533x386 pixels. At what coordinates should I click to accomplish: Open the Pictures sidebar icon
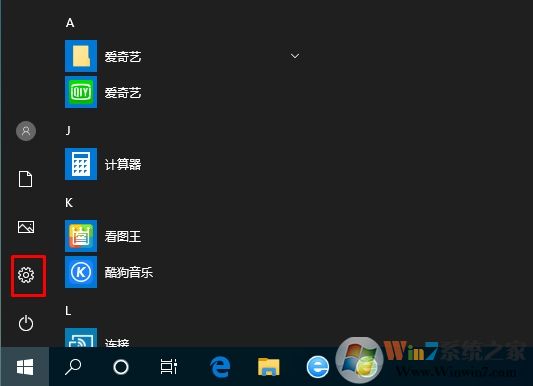(26, 227)
